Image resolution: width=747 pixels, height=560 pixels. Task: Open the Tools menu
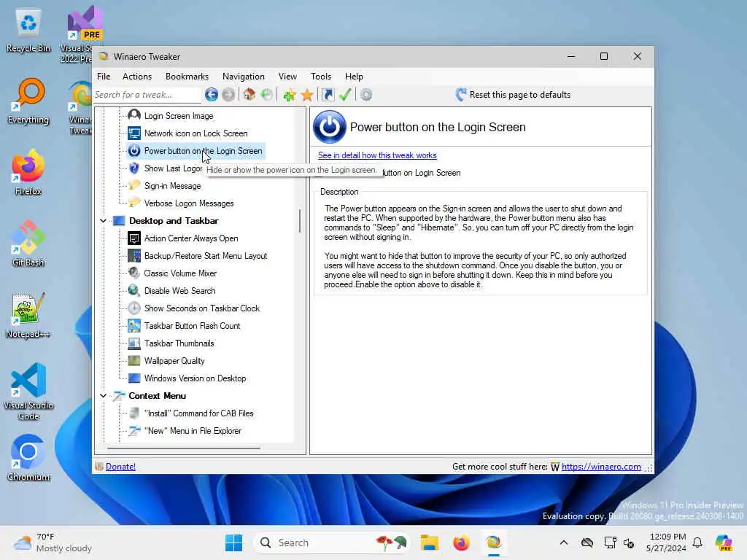[321, 77]
